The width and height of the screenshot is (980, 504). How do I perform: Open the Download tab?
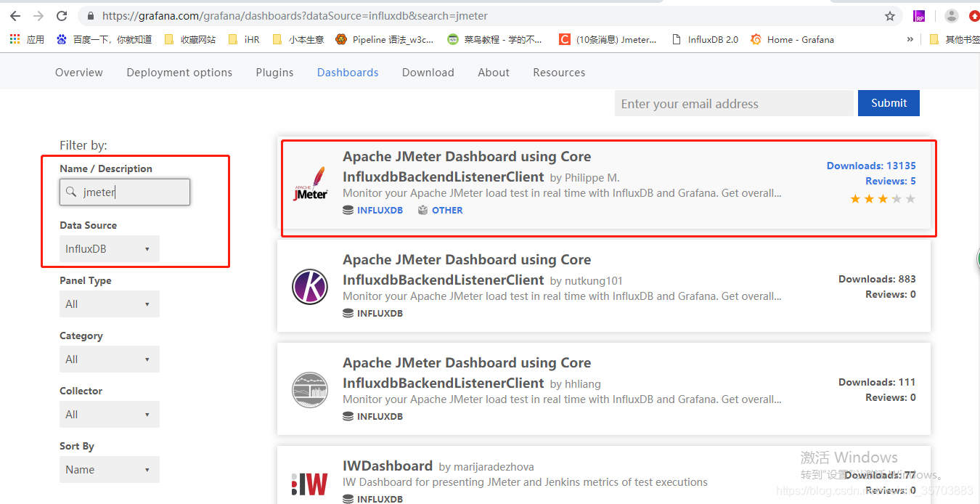point(428,73)
